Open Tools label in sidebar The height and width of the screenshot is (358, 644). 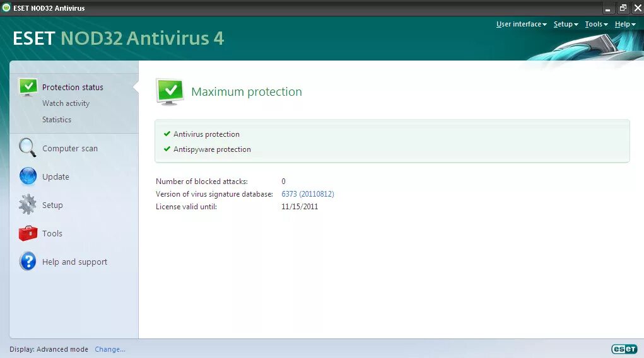[52, 233]
